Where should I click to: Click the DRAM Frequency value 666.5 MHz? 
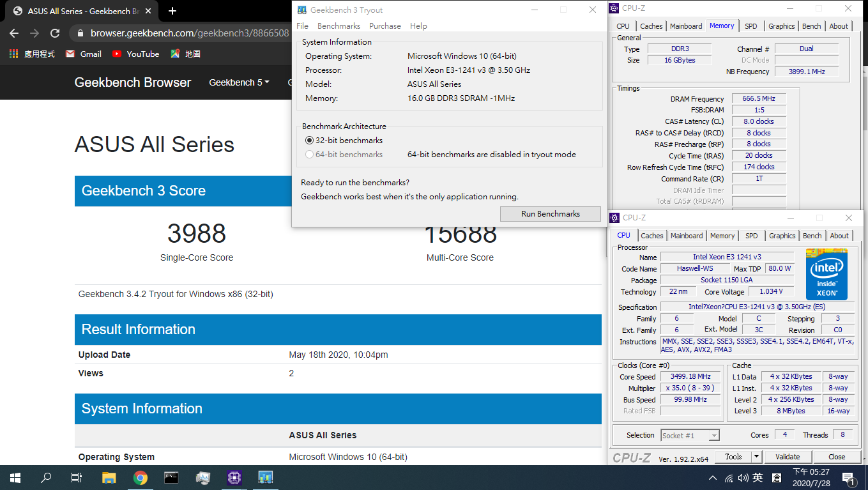(x=759, y=98)
